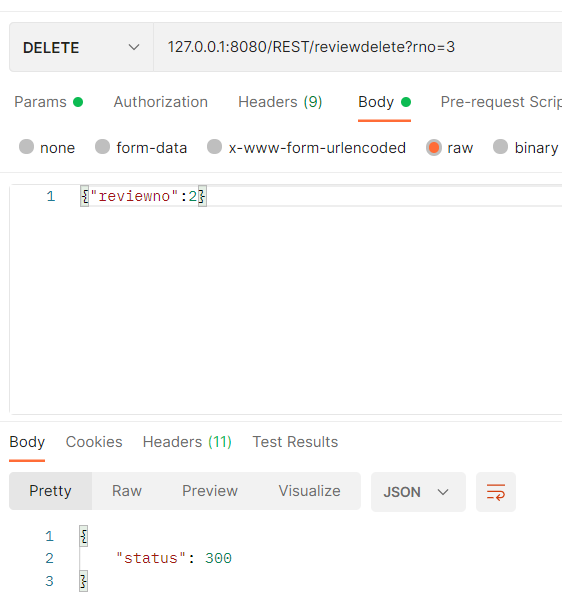Click the 300 status value in response
Viewport: 562px width, 609px height.
coord(218,559)
